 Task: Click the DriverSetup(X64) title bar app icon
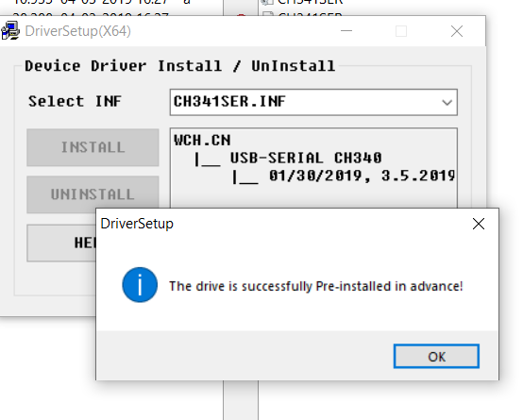click(10, 31)
